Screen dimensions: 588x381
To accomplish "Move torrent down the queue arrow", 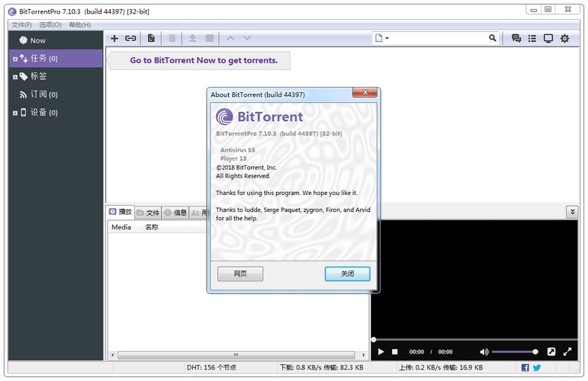I will tap(247, 38).
